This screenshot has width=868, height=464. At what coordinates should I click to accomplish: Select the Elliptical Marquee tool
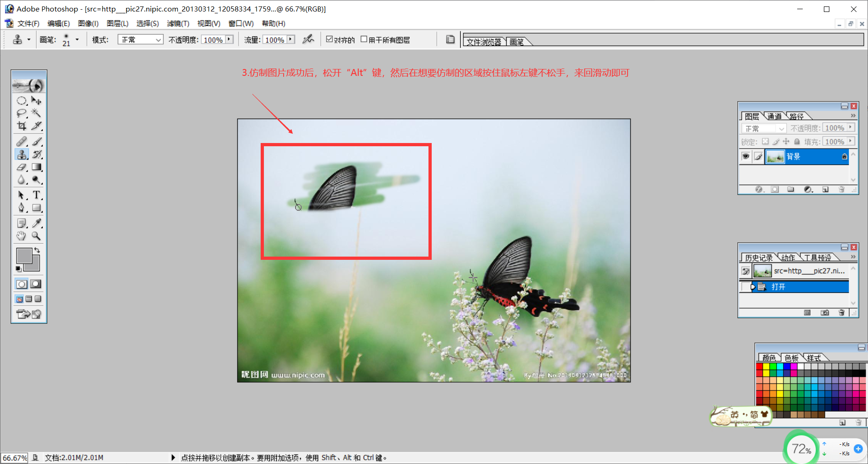coord(22,100)
